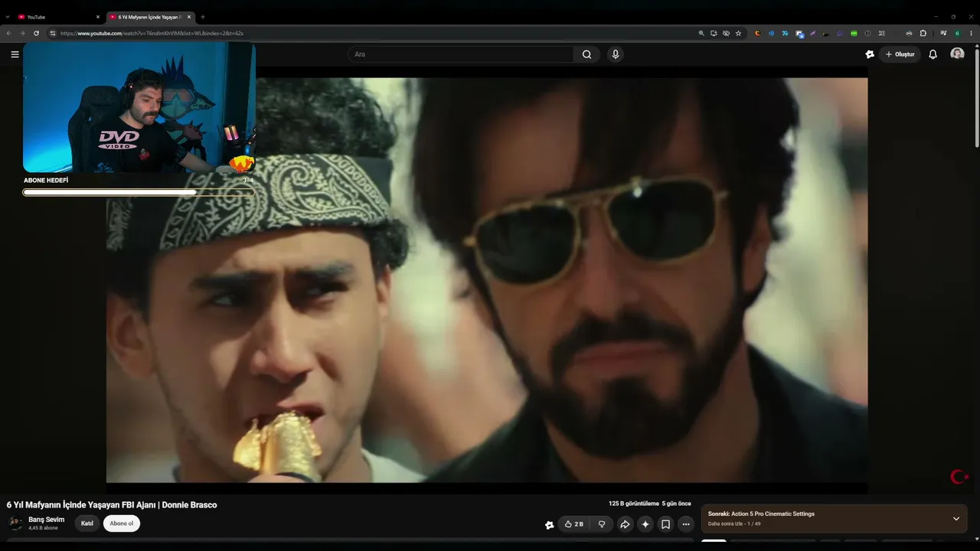This screenshot has height=551, width=980.
Task: Reload the page in the browser
Action: (x=36, y=33)
